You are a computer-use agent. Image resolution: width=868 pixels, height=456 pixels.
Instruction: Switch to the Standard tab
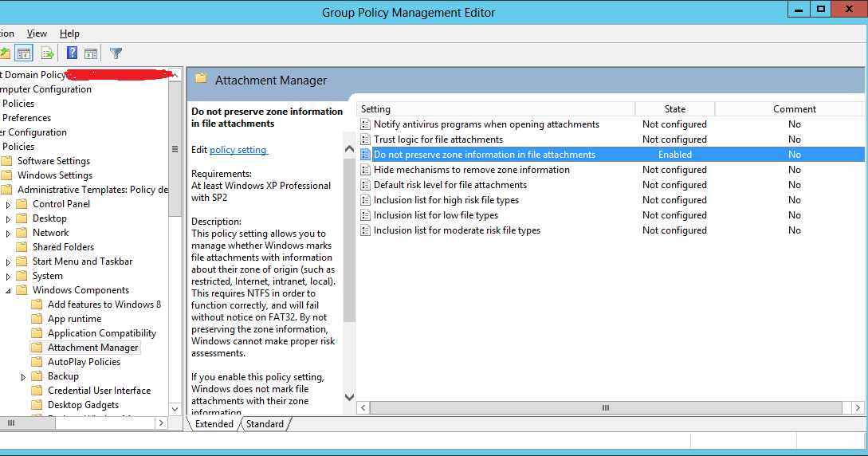(x=265, y=424)
